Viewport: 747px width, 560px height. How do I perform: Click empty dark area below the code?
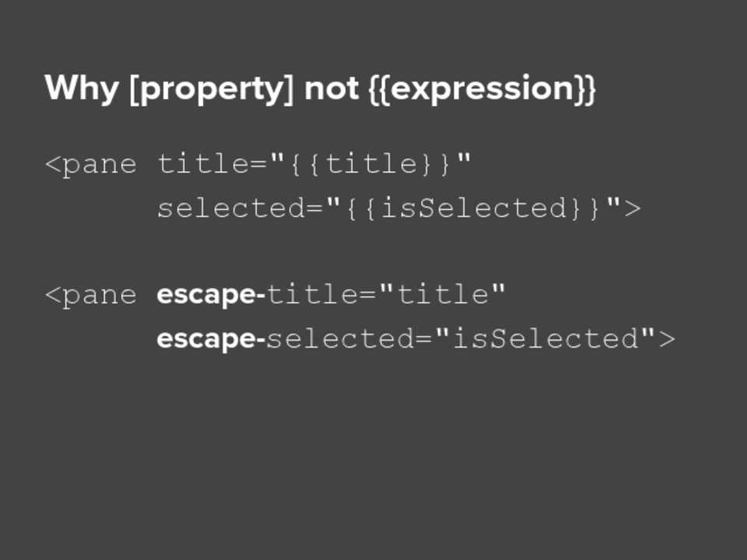(373, 459)
